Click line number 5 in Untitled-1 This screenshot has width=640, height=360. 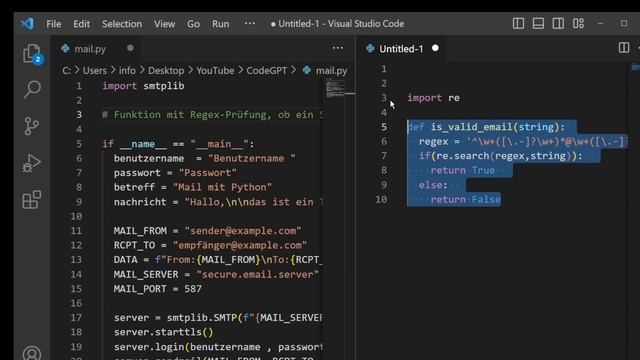pyautogui.click(x=384, y=127)
